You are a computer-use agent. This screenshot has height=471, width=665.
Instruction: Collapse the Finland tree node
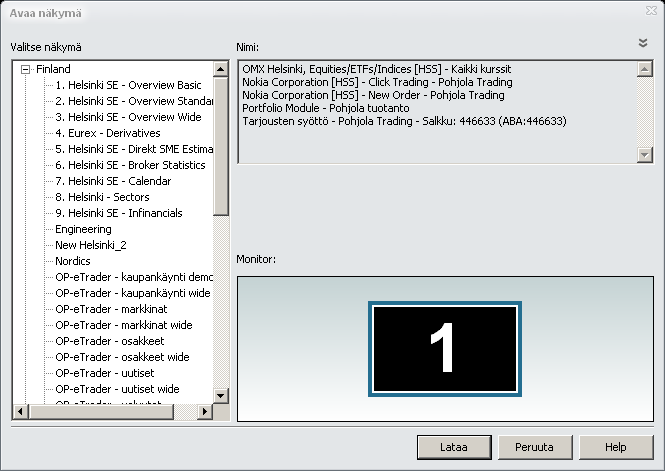(x=25, y=69)
